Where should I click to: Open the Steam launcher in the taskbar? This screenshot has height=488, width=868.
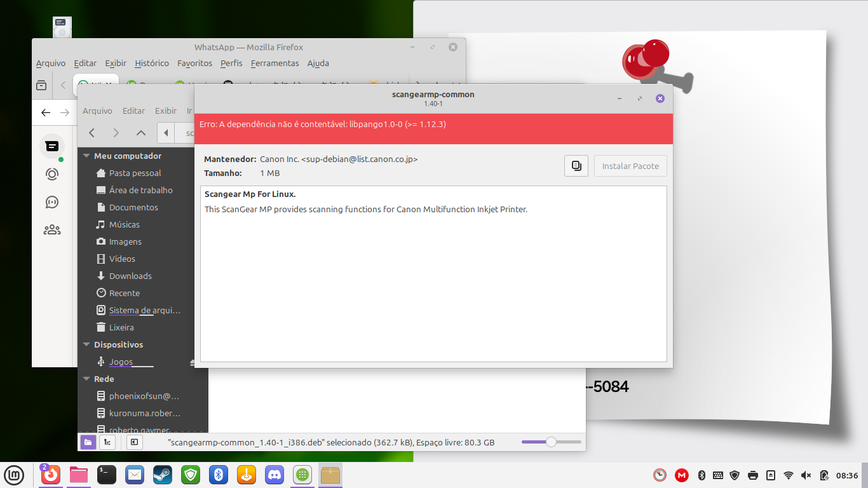click(x=161, y=474)
